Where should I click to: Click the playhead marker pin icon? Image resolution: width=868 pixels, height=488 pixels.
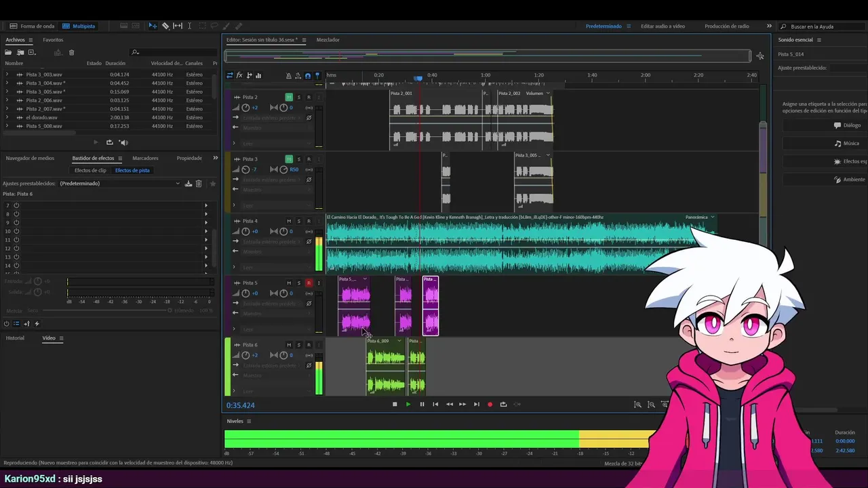[x=317, y=76]
